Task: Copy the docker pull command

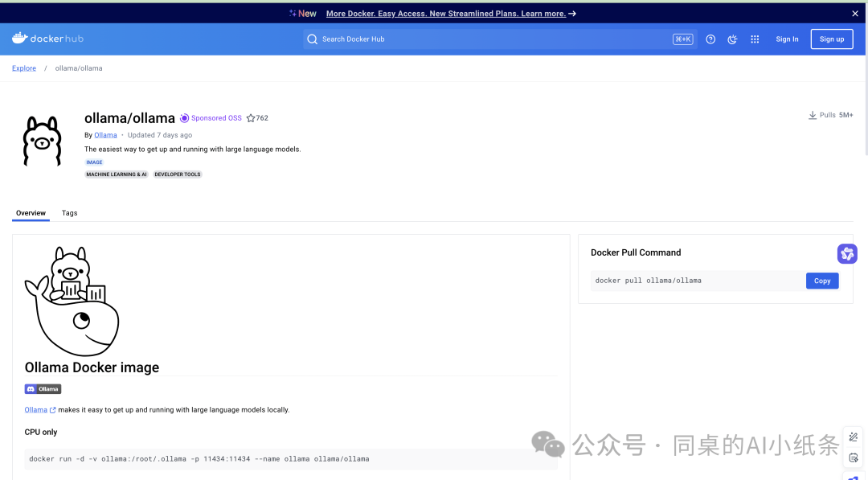Action: click(x=822, y=281)
